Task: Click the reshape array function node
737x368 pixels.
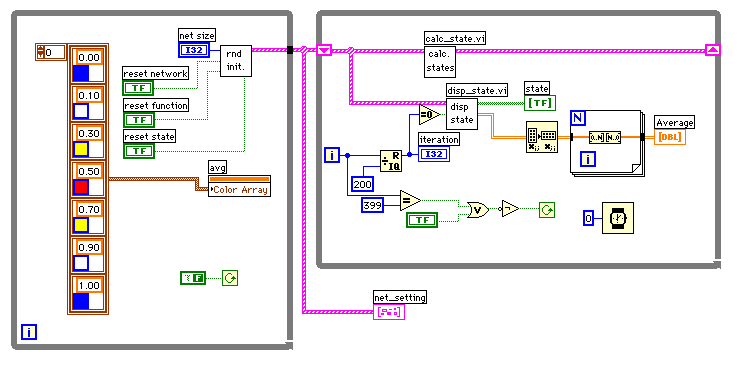Action: (541, 136)
